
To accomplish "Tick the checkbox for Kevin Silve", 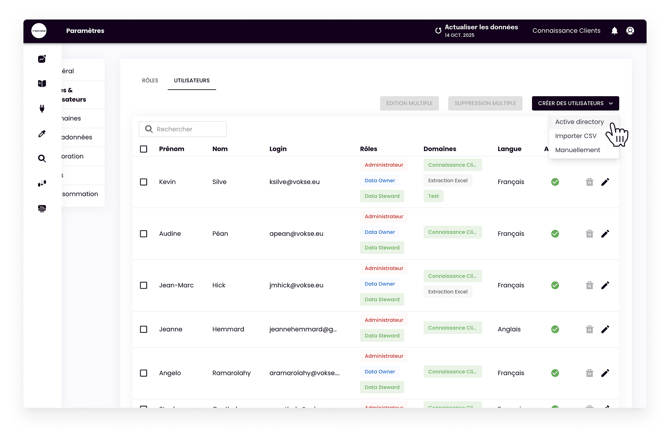I will point(144,182).
